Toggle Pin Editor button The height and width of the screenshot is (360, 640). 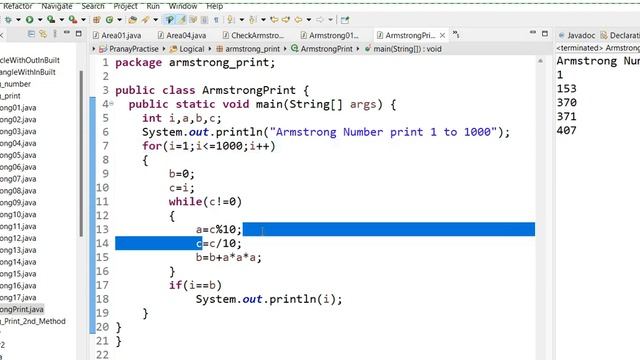345,20
